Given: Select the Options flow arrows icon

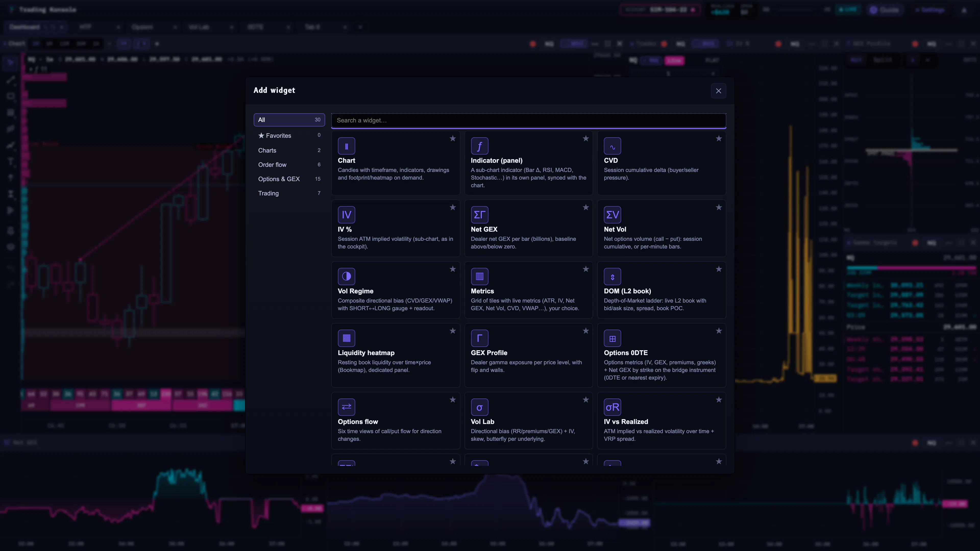Looking at the screenshot, I should click(x=346, y=407).
